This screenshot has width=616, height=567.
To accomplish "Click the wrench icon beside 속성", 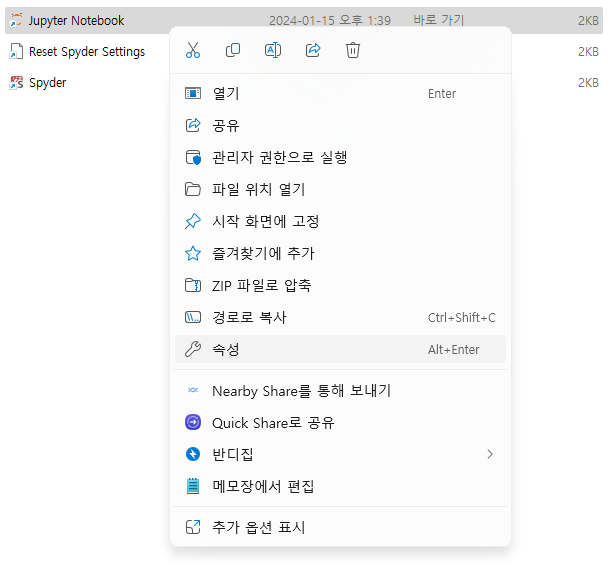I will pyautogui.click(x=193, y=349).
